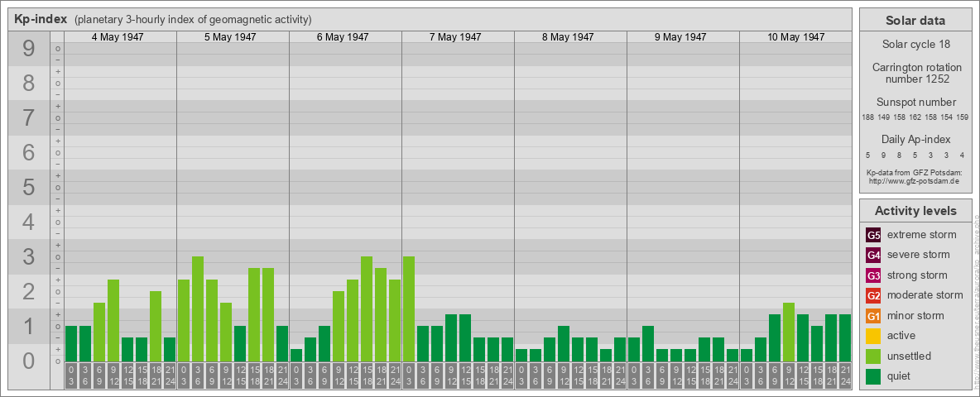Click the 8 May 9-12 hour bar

pyautogui.click(x=563, y=343)
